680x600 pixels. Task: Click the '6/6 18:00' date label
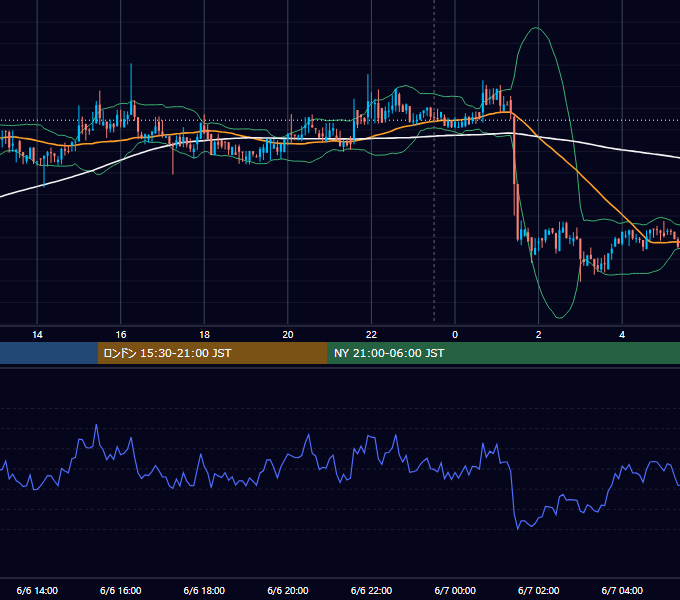[x=204, y=590]
